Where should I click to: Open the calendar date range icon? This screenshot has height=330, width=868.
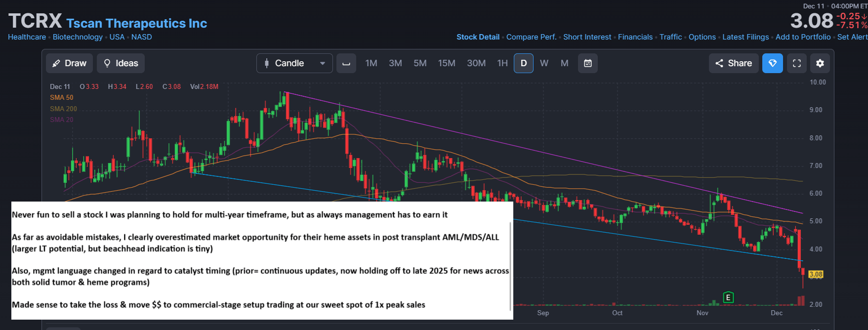[588, 63]
